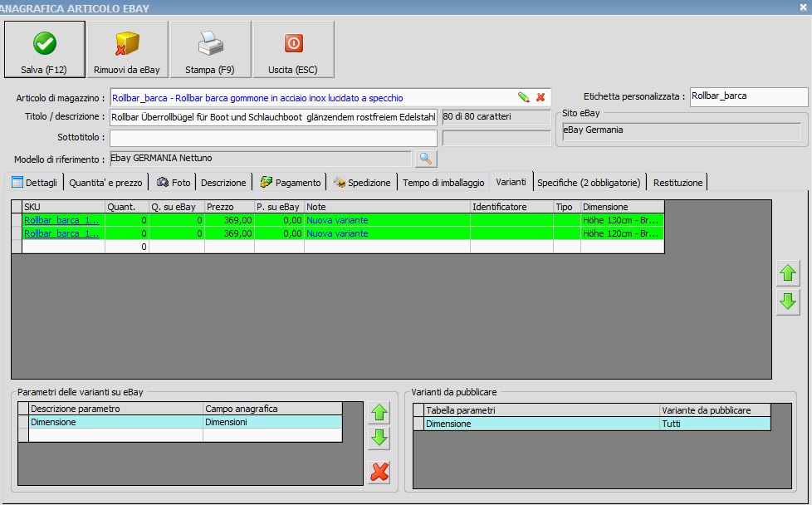
Task: Open Tempo di imballaggio tab
Action: (443, 183)
